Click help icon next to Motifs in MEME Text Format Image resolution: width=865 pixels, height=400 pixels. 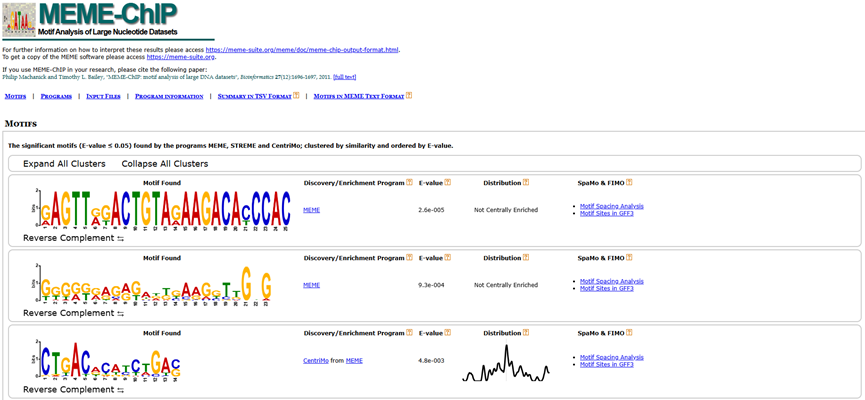pyautogui.click(x=409, y=95)
